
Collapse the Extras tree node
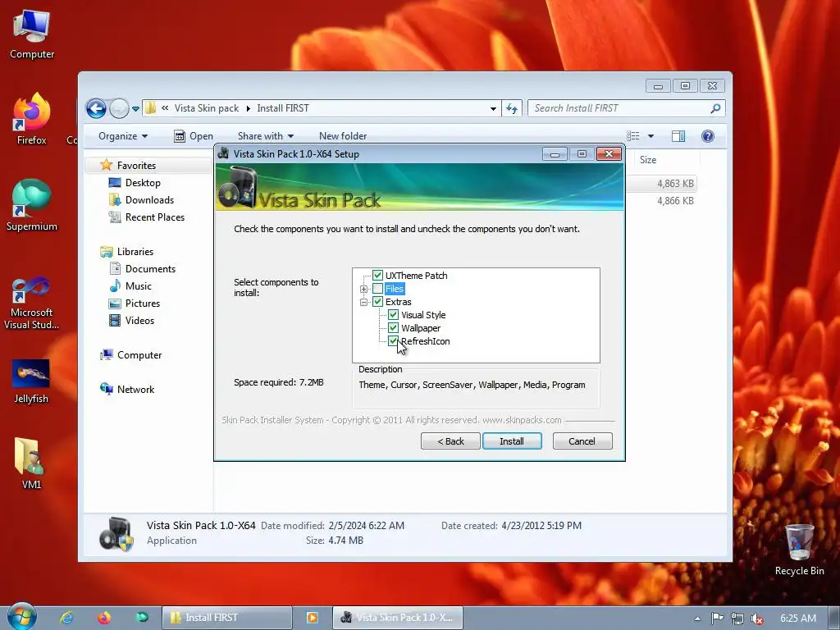coord(363,302)
